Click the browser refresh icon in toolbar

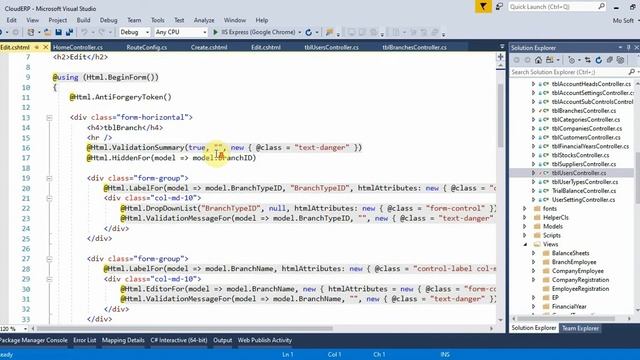(x=309, y=32)
